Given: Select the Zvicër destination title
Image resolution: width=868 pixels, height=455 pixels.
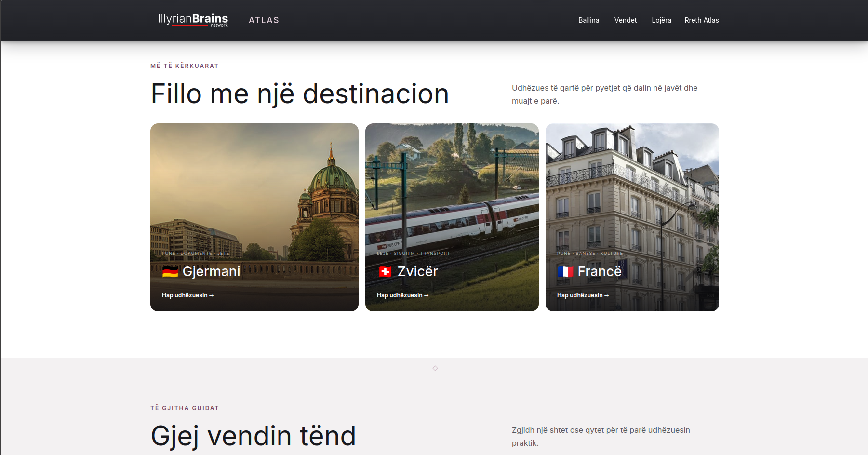Looking at the screenshot, I should (418, 271).
